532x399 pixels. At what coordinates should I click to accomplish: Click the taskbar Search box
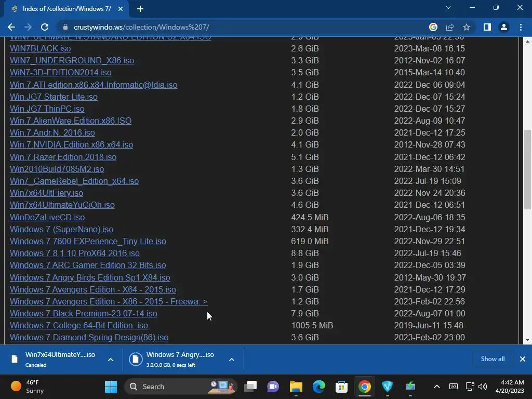[x=180, y=387]
